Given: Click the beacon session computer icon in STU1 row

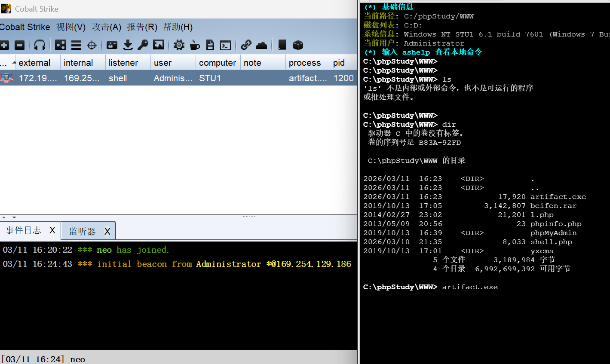Looking at the screenshot, I should (x=6, y=78).
